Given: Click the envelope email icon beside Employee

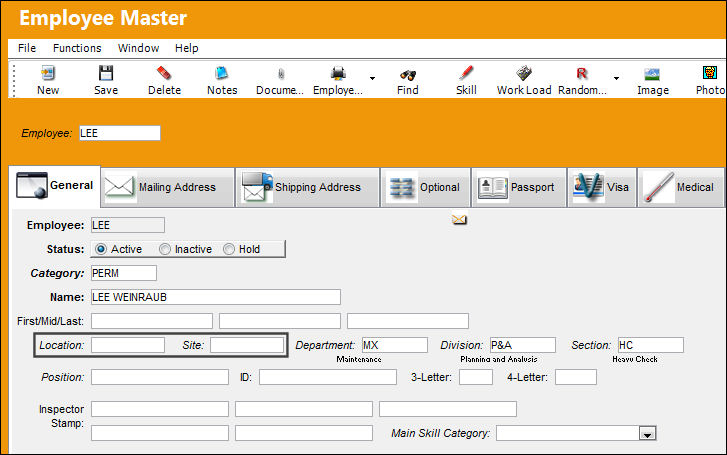Looking at the screenshot, I should pyautogui.click(x=459, y=219).
